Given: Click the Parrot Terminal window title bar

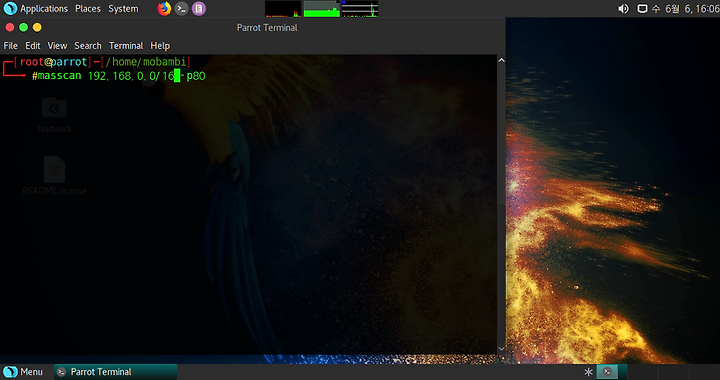Looking at the screenshot, I should 267,28.
